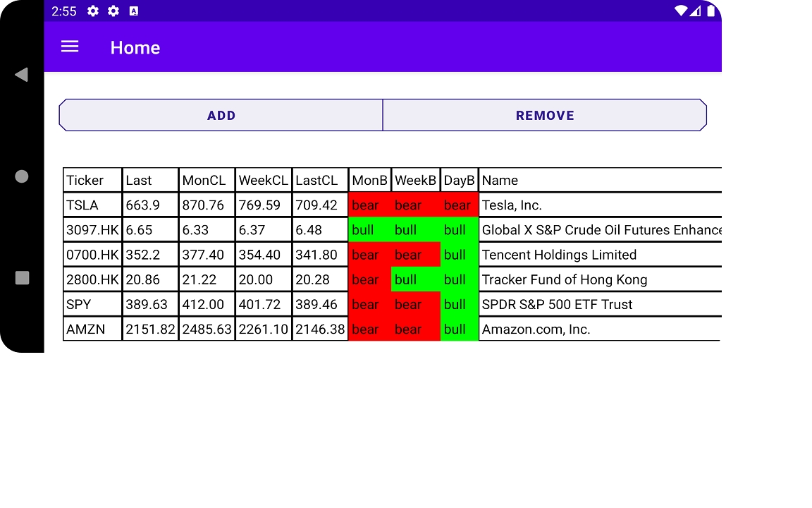Tap the Wi-Fi signal status icon
The image size is (812, 508).
680,11
